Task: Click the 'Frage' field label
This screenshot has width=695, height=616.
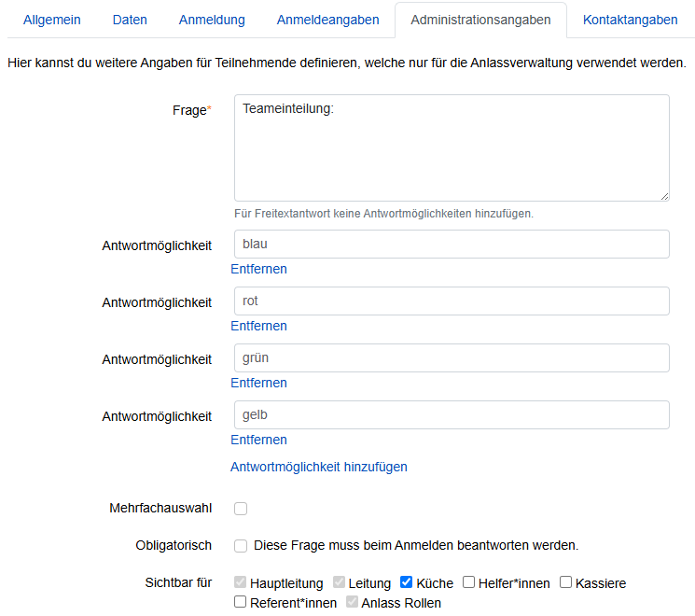Action: point(192,110)
